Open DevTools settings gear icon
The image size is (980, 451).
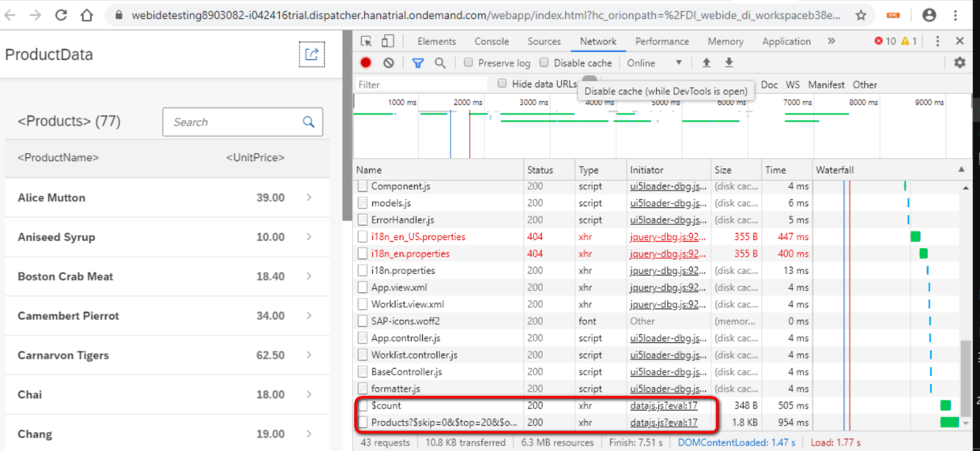[959, 63]
